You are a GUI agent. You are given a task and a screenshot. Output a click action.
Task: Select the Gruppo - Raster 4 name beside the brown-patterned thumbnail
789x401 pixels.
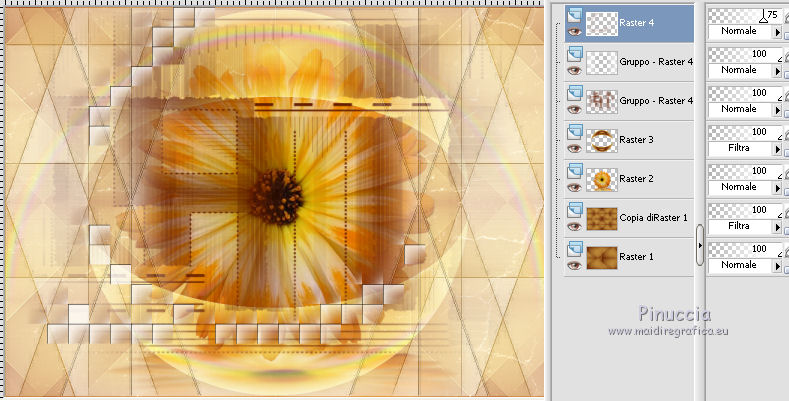[x=656, y=101]
